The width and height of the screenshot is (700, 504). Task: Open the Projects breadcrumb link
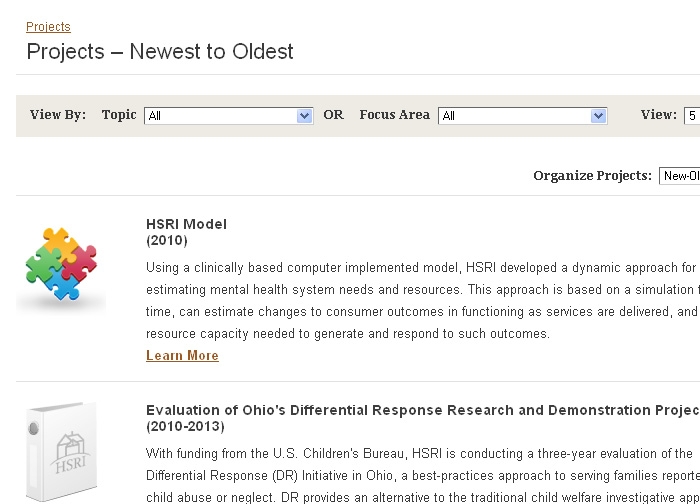coord(48,27)
